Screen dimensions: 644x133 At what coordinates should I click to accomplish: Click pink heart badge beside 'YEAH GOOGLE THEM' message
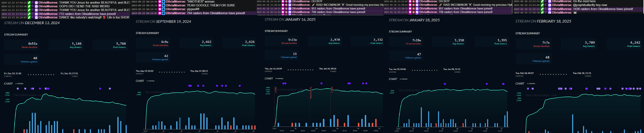pos(160,5)
